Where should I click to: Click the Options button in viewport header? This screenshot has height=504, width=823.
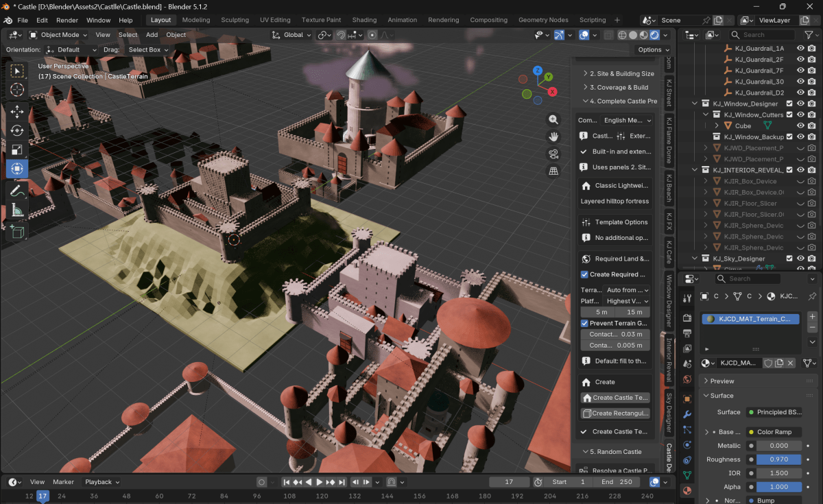[653, 49]
